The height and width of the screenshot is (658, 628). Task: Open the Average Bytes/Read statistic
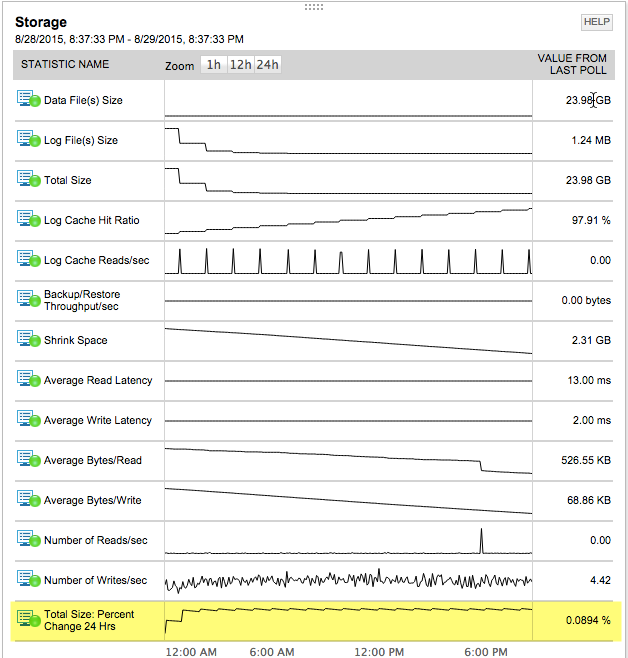(93, 460)
